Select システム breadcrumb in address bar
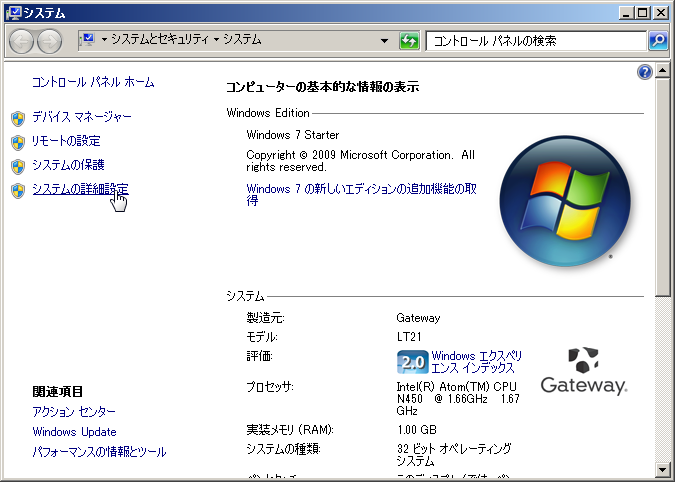675x482 pixels. tap(242, 40)
